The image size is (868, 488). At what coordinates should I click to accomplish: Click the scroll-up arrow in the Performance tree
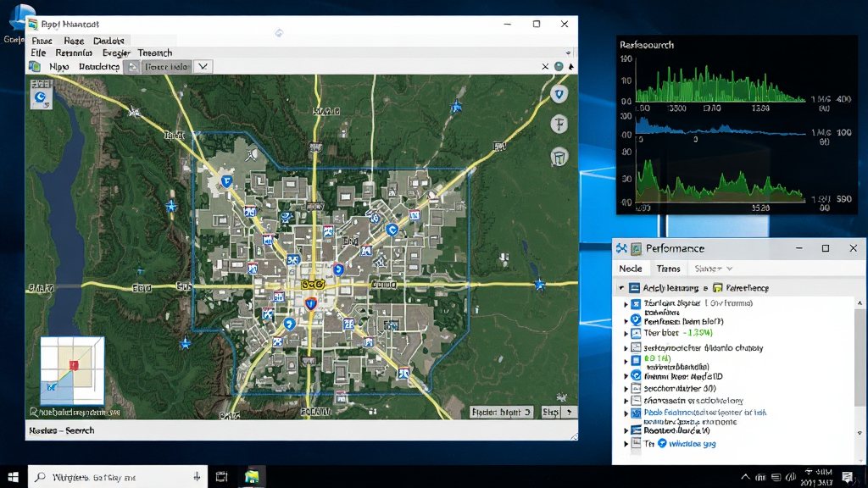coord(860,303)
